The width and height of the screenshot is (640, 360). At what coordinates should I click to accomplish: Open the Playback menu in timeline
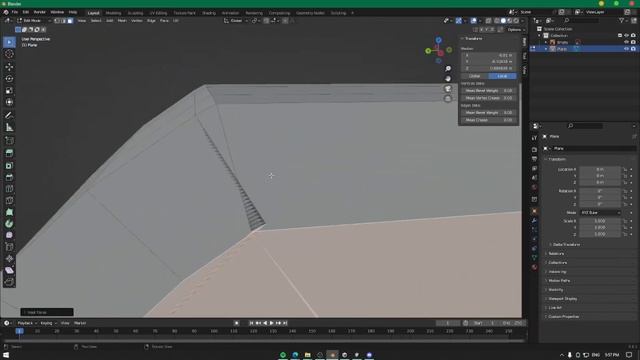coord(26,323)
